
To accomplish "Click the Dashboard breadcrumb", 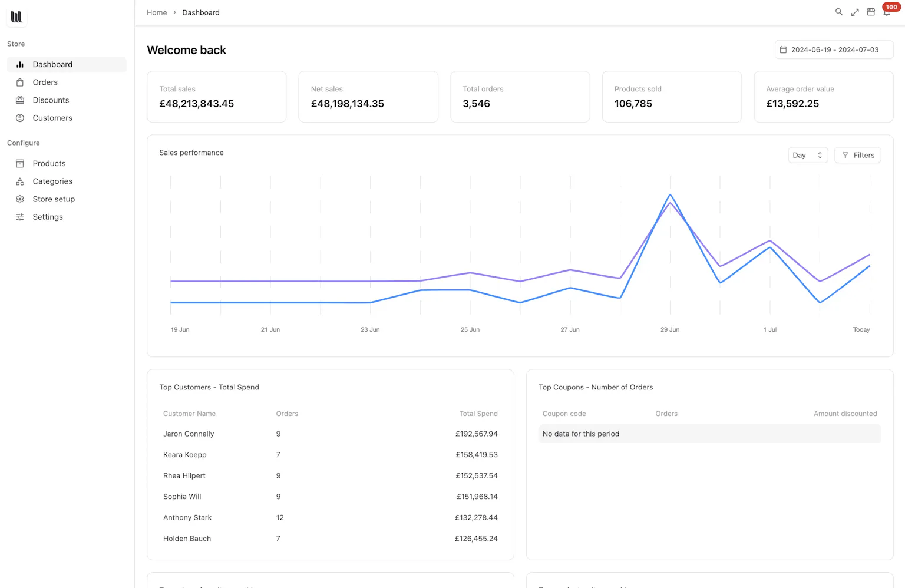I will coord(201,12).
